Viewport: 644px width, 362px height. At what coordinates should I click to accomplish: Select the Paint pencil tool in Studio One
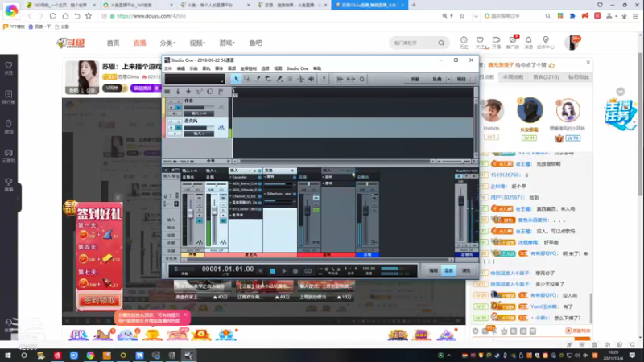(279, 79)
